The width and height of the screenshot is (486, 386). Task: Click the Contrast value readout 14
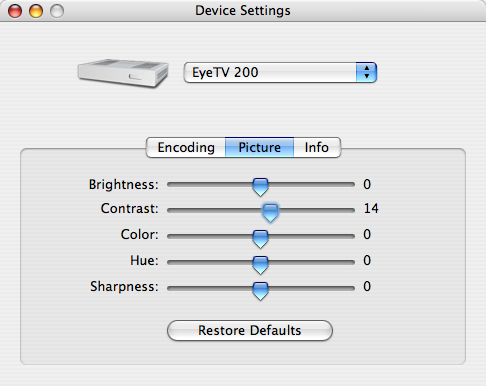pos(371,209)
